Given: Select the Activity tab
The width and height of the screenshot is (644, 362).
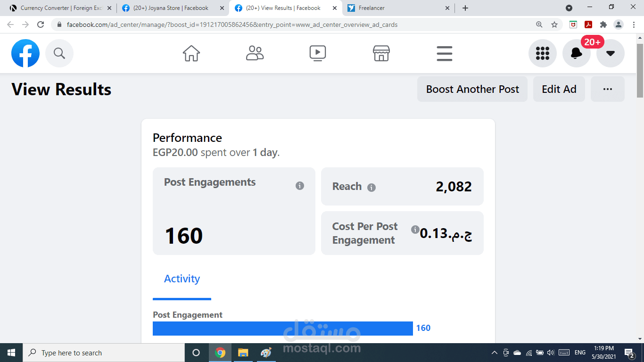Looking at the screenshot, I should [182, 279].
